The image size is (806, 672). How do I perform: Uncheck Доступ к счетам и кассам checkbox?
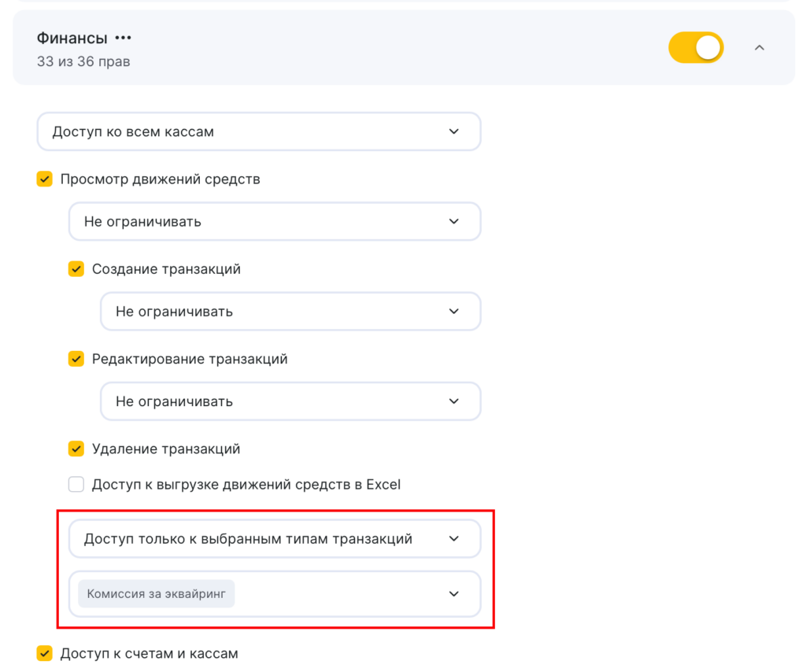pyautogui.click(x=45, y=653)
